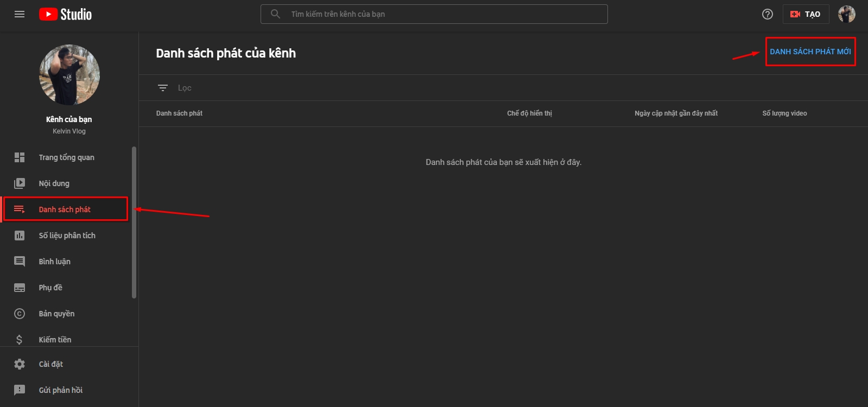Click DANH SÁCH PHÁT MỚI button
This screenshot has height=407, width=868.
tap(810, 52)
